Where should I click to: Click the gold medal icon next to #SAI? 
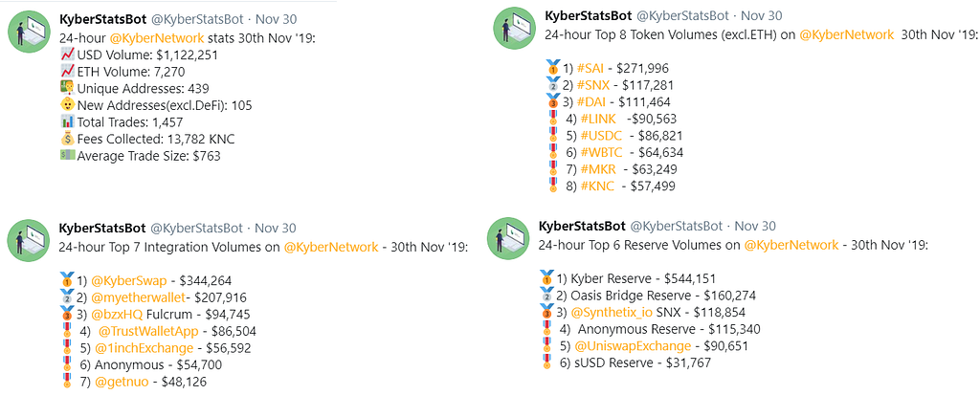coord(551,68)
